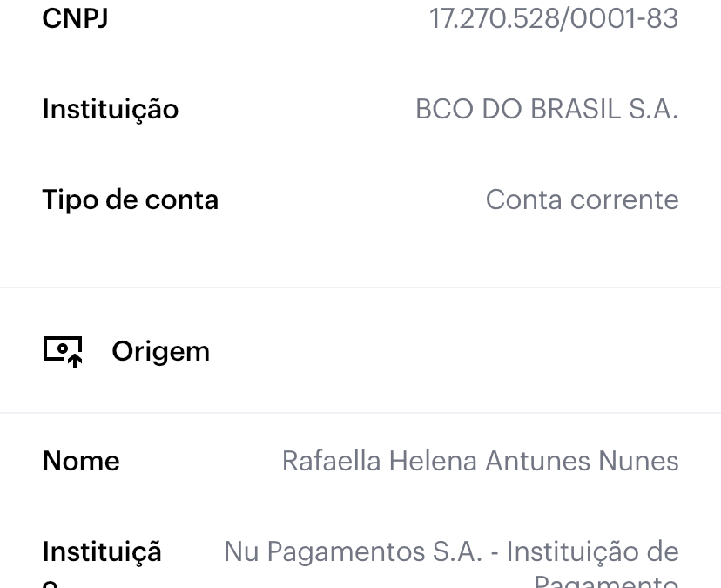This screenshot has width=721, height=588.
Task: Click the text Instituição de after Nu Pagamentos
Action: [x=592, y=552]
